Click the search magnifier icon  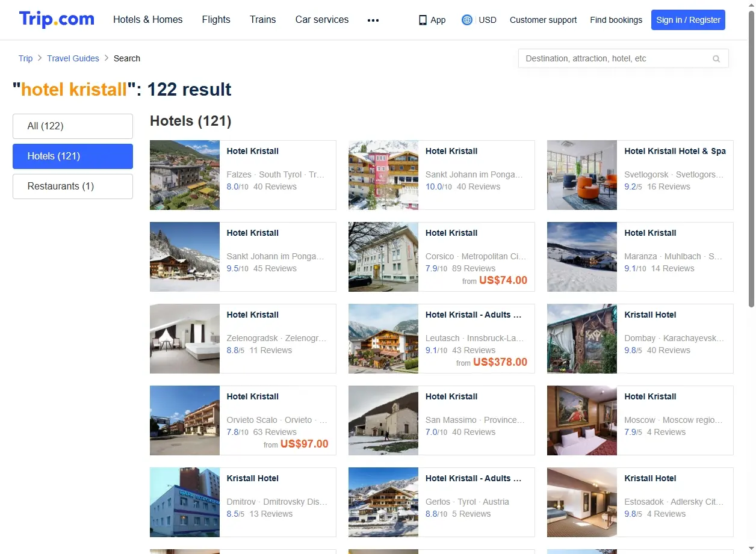(716, 59)
